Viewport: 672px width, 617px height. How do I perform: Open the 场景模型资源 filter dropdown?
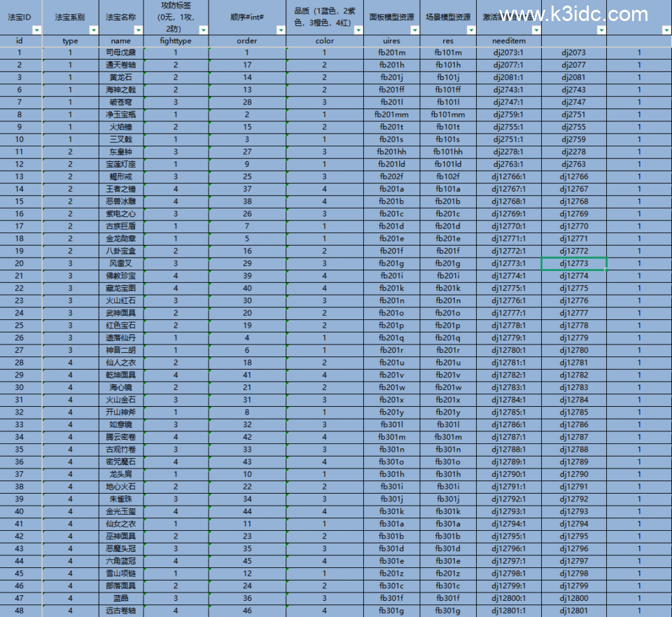[471, 30]
